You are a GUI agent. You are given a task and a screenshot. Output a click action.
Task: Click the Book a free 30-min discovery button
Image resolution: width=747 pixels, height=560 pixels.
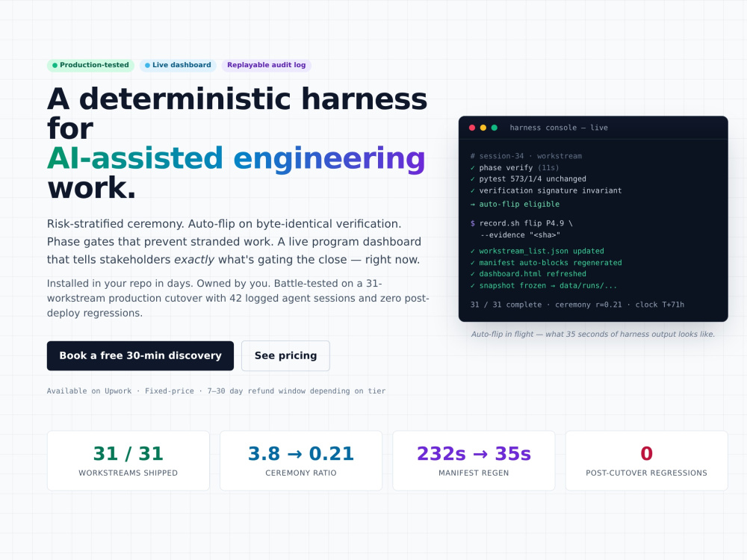pos(140,355)
